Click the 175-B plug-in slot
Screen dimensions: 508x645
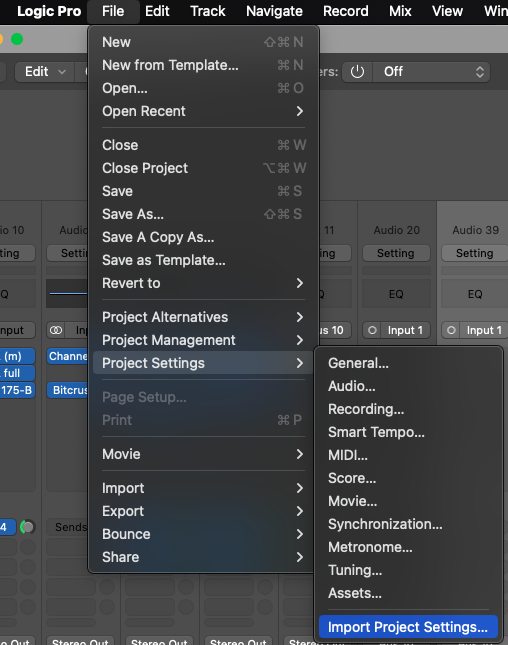[x=17, y=390]
